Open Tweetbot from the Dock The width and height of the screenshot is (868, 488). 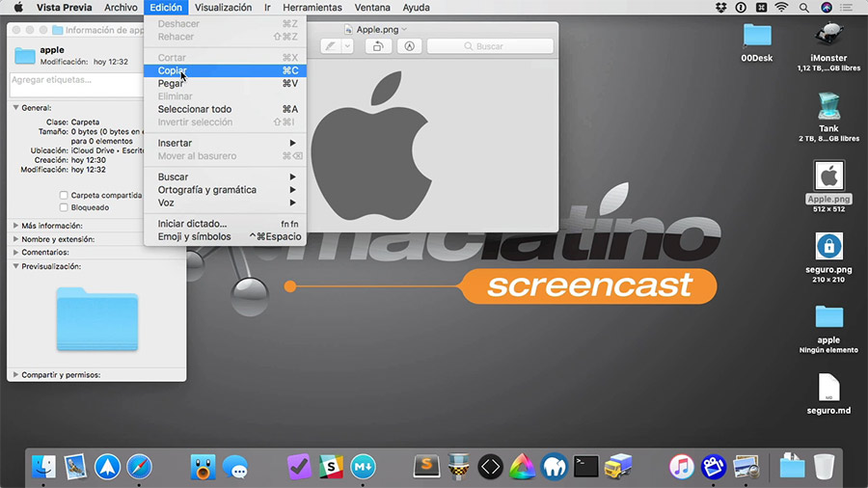203,467
